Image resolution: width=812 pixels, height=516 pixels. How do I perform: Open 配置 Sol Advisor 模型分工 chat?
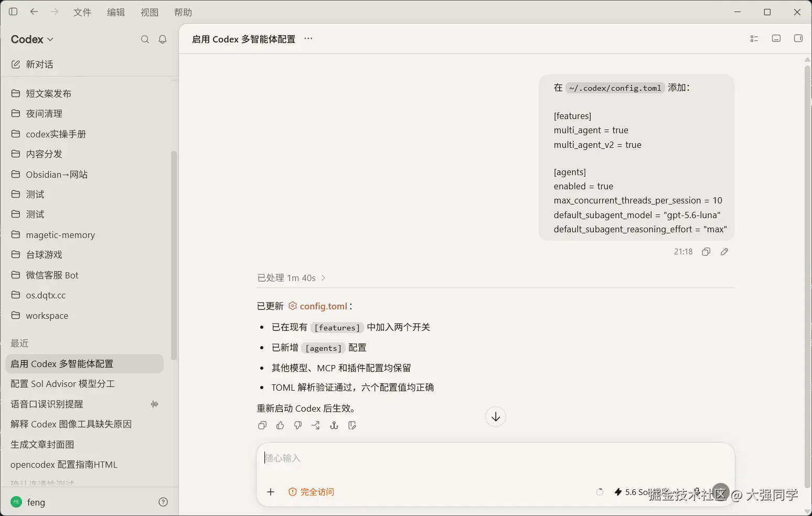click(x=84, y=384)
